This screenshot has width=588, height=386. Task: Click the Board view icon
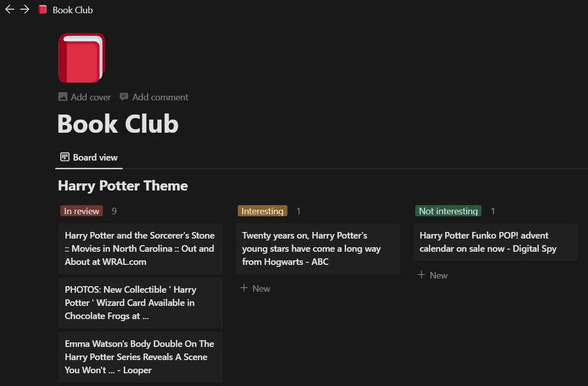65,157
